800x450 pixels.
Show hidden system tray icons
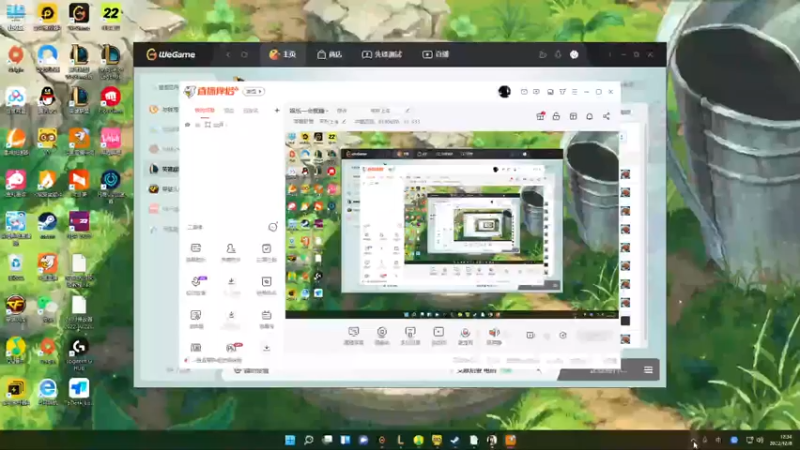693,440
